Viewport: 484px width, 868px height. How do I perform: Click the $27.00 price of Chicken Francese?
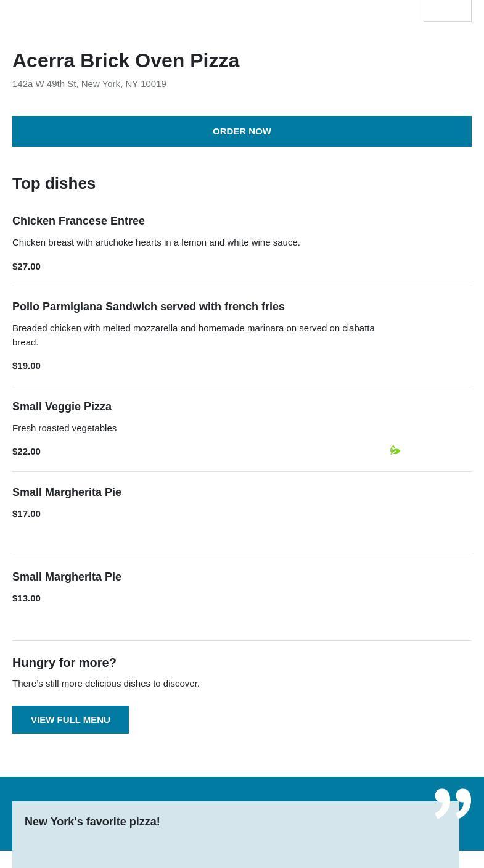pos(27,267)
